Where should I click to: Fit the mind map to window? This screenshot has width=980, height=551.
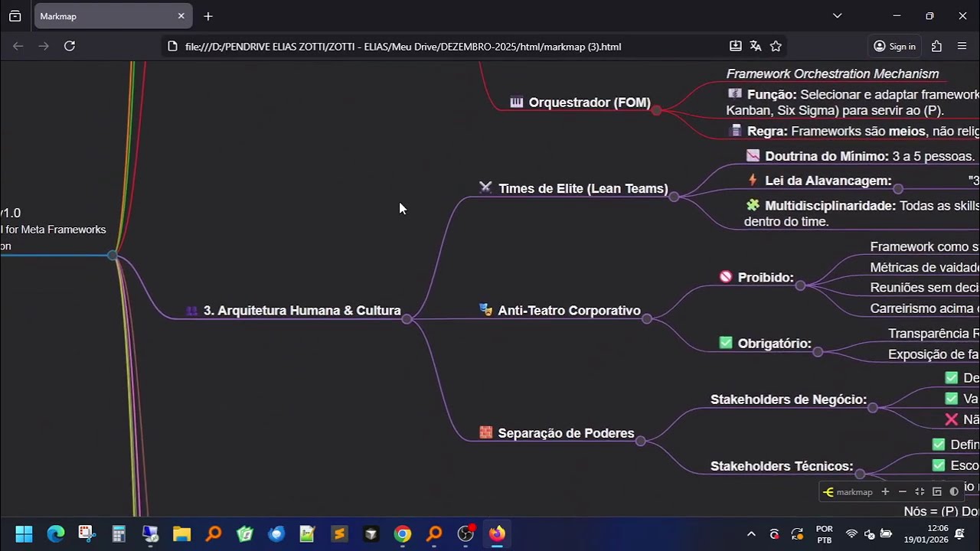point(920,492)
